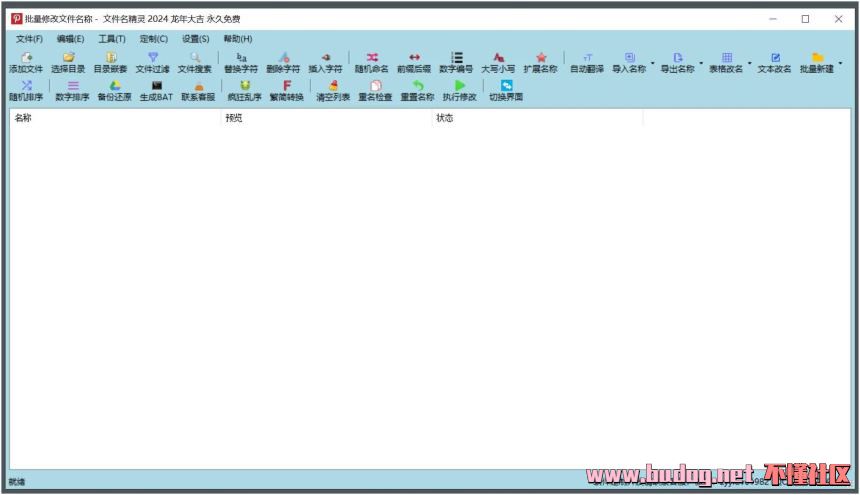The width and height of the screenshot is (860, 495).
Task: Open the 文件(F) menu
Action: (29, 39)
